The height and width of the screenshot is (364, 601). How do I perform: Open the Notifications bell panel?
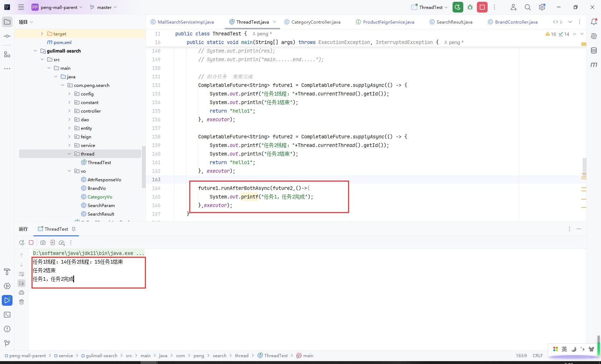click(x=594, y=22)
